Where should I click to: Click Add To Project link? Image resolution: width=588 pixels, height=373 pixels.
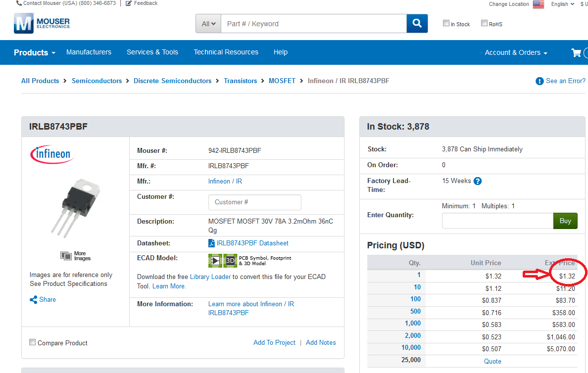pos(274,343)
